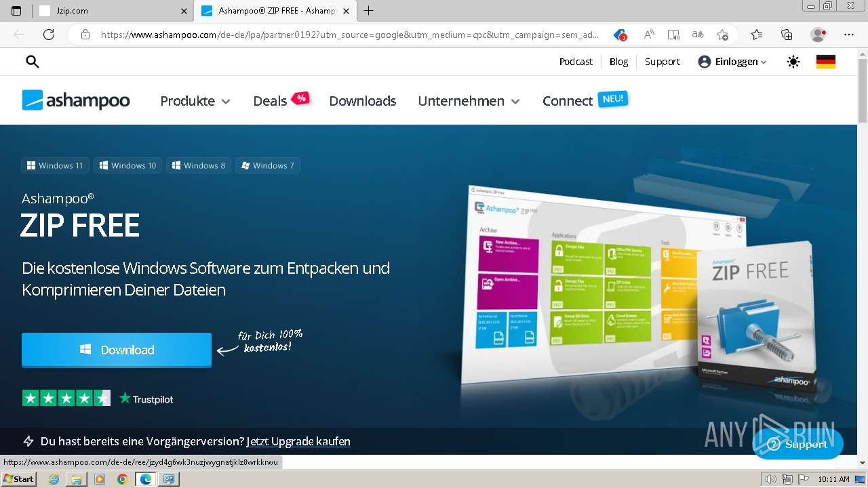Launch Chrome from taskbar
Screen dimensions: 868x488
coord(123,479)
